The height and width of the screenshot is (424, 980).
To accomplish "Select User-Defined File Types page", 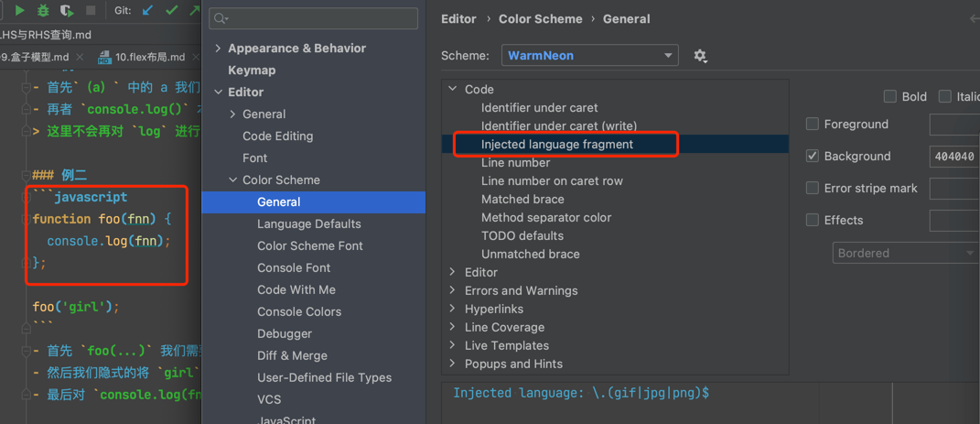I will pos(324,377).
